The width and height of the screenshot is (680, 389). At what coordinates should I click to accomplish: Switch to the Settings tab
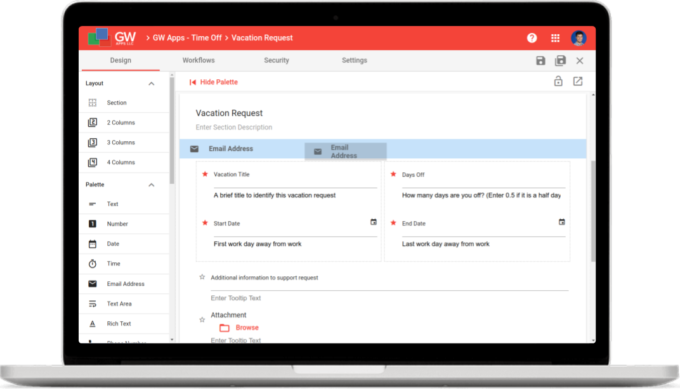pos(354,61)
